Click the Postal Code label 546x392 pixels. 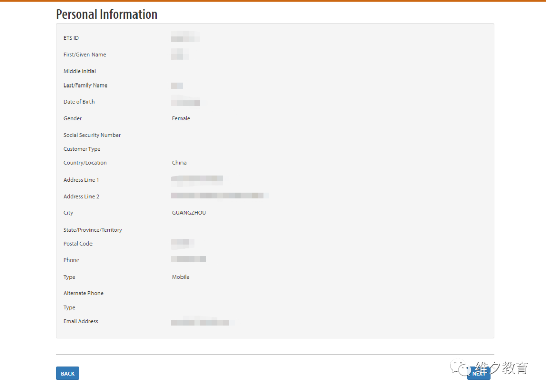tap(78, 244)
